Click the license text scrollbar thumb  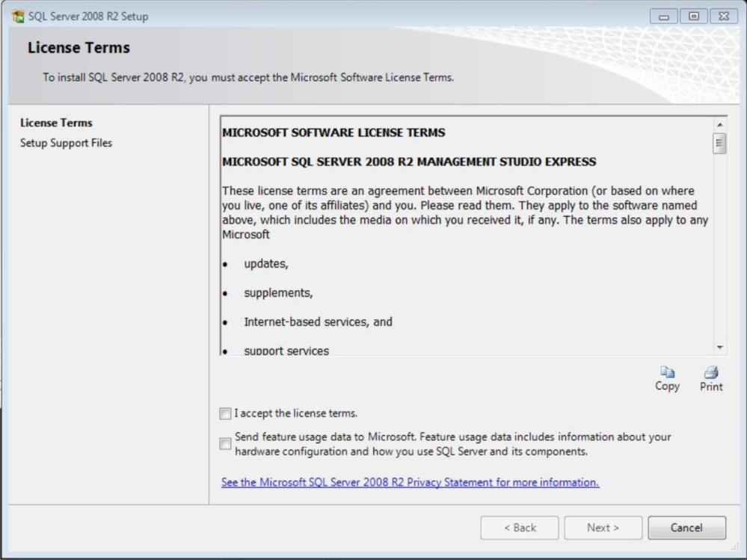pos(720,144)
